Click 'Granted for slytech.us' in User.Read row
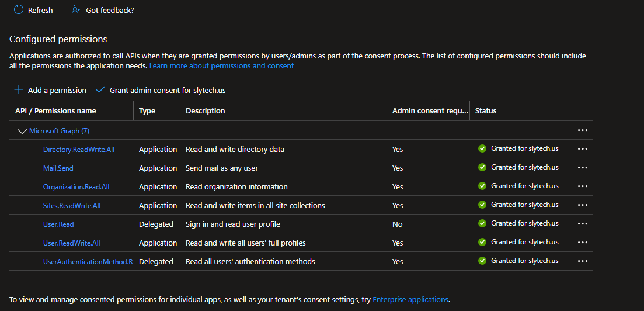This screenshot has width=644, height=311. 525,223
